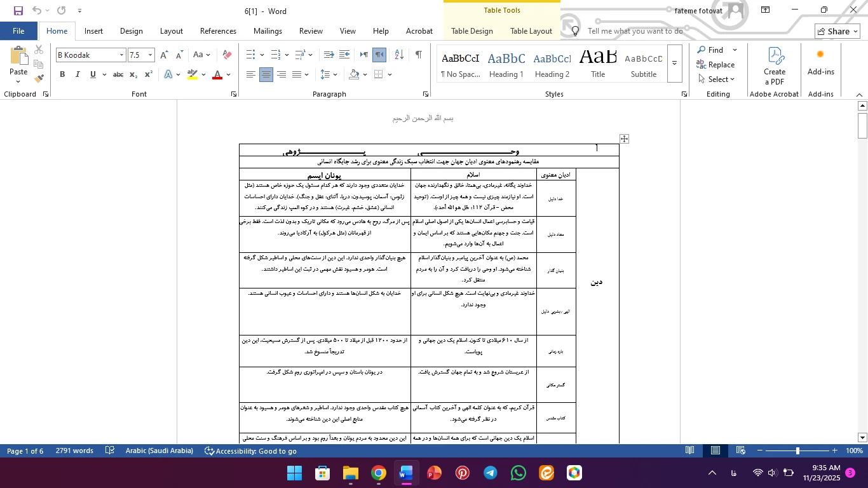
Task: Switch to the Insert tab
Action: tap(93, 31)
